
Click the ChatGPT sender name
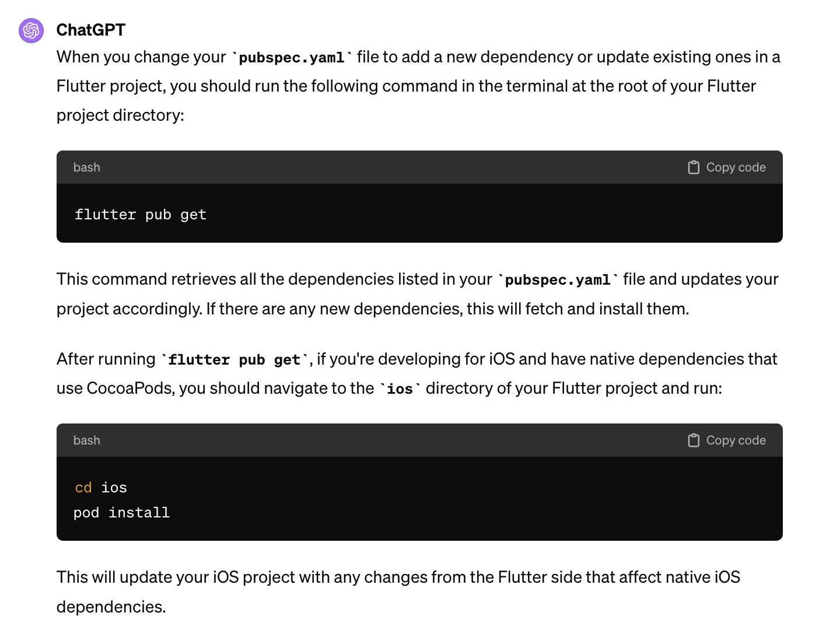pyautogui.click(x=91, y=30)
